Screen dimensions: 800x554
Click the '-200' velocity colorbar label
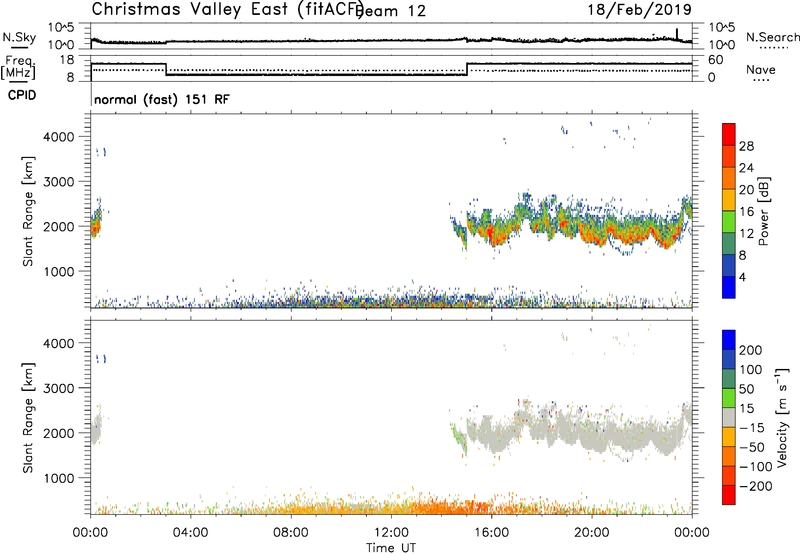pyautogui.click(x=756, y=486)
